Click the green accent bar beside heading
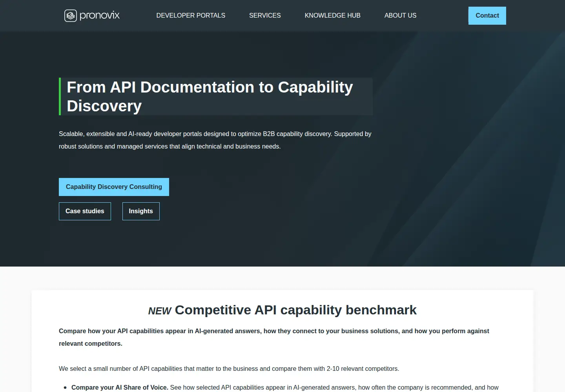Viewport: 565px width, 392px height. tap(60, 96)
